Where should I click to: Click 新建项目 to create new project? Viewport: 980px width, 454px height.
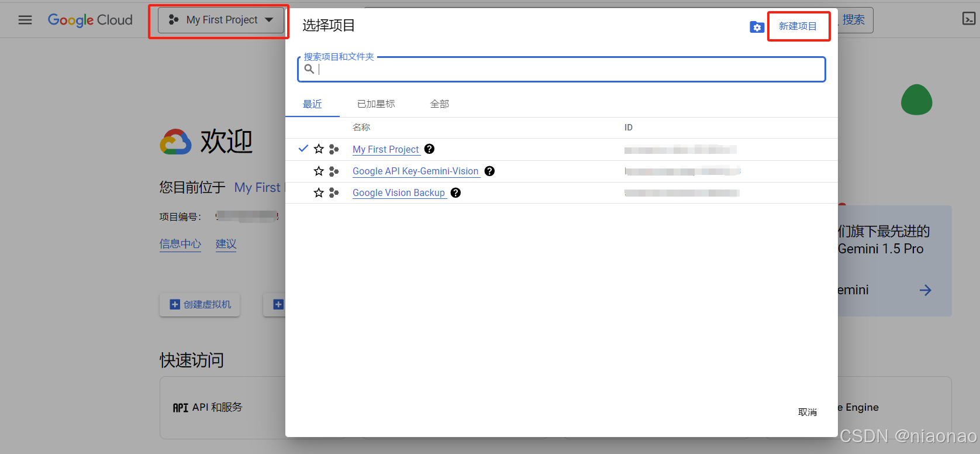point(798,26)
